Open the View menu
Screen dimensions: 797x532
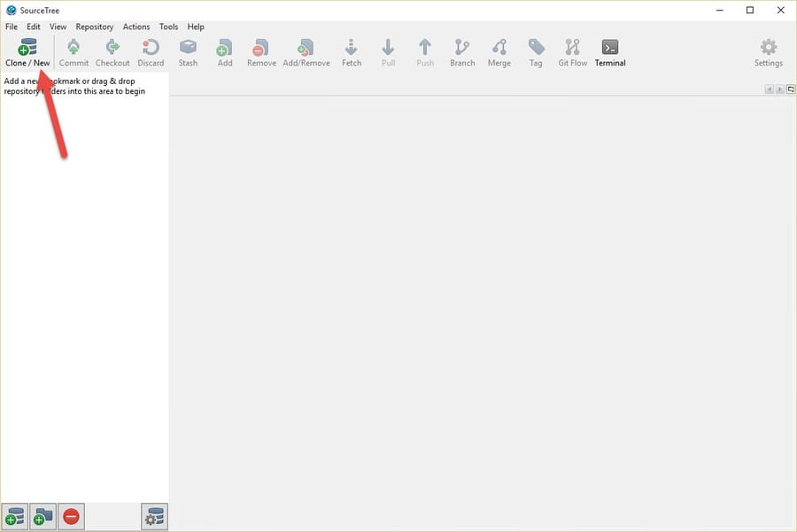coord(58,27)
